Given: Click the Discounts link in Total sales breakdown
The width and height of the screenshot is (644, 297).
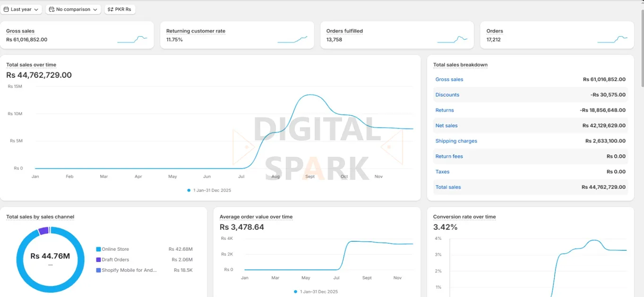Looking at the screenshot, I should (x=447, y=94).
